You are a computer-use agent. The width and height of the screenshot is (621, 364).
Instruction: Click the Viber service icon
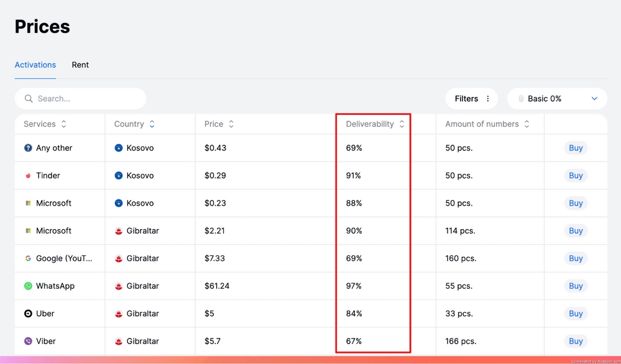pyautogui.click(x=28, y=341)
